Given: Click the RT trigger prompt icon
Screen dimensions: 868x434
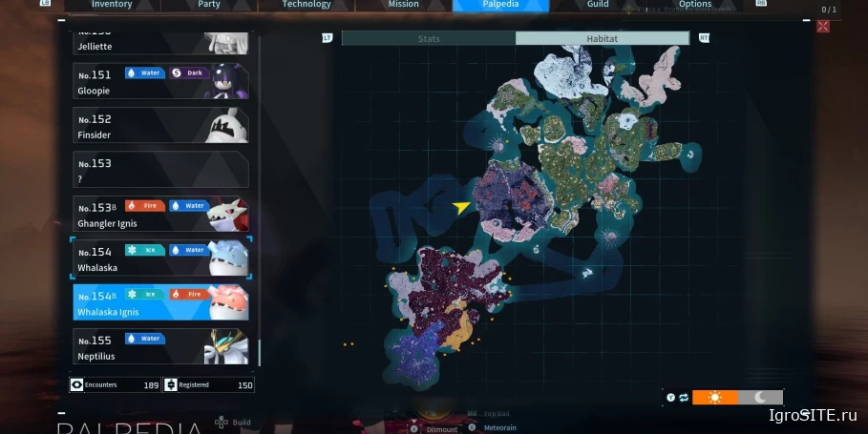Looking at the screenshot, I should (x=704, y=37).
